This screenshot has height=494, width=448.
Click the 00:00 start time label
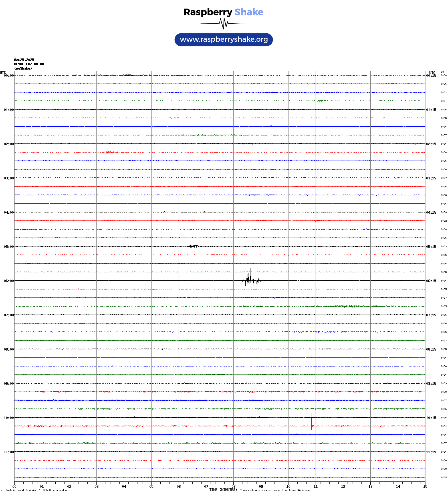pos(9,76)
